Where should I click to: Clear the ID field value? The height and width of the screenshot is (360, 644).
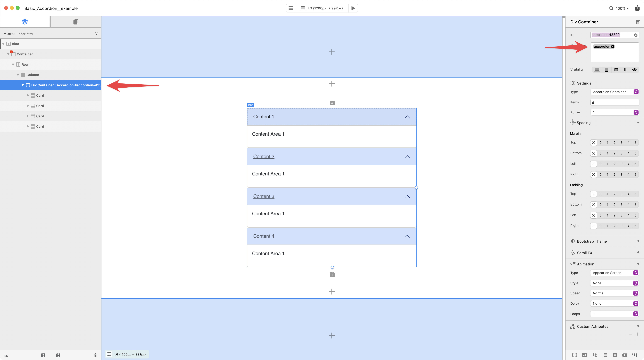click(635, 35)
